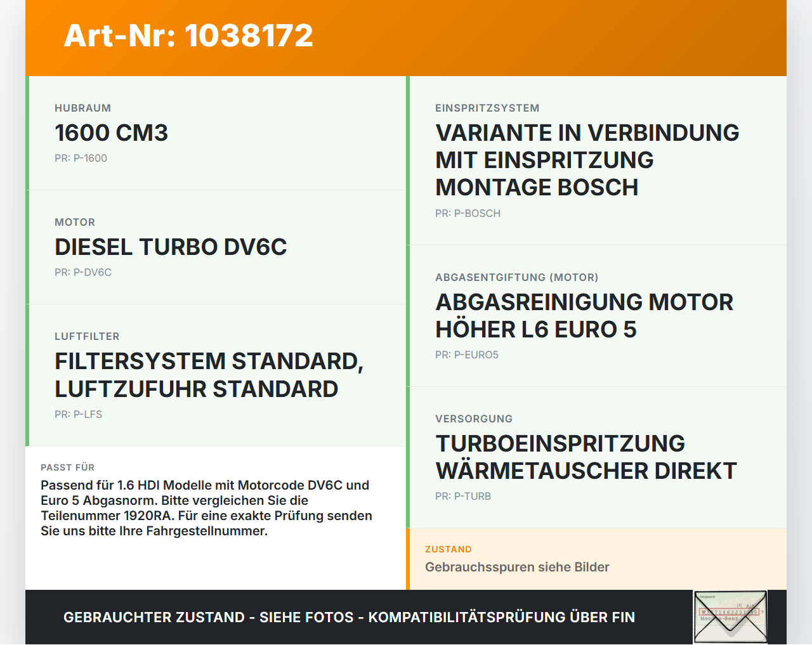Click the GEBRAUCHTER ZUSTAND footer banner text

tap(349, 617)
